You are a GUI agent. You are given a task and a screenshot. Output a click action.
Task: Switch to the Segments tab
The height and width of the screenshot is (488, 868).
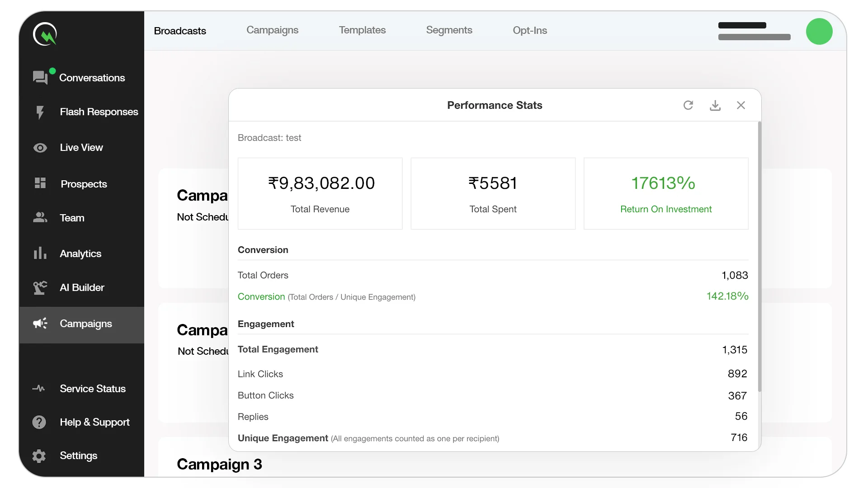pyautogui.click(x=449, y=30)
